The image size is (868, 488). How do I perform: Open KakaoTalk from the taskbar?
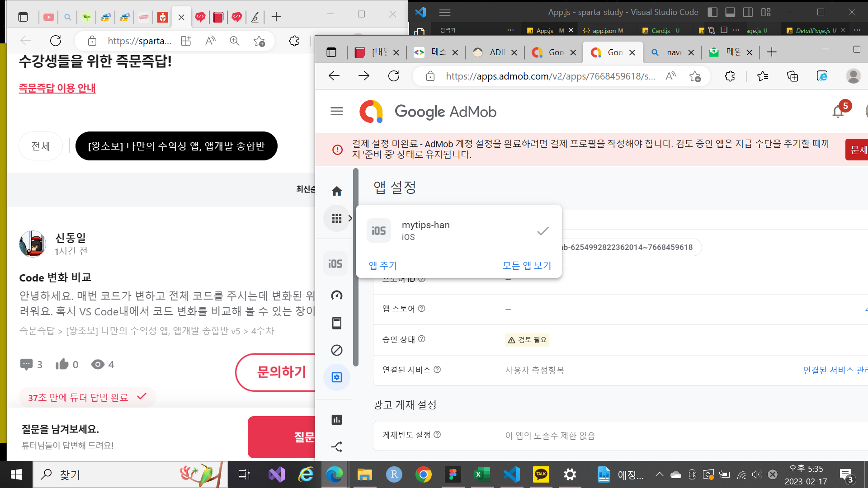pyautogui.click(x=541, y=474)
